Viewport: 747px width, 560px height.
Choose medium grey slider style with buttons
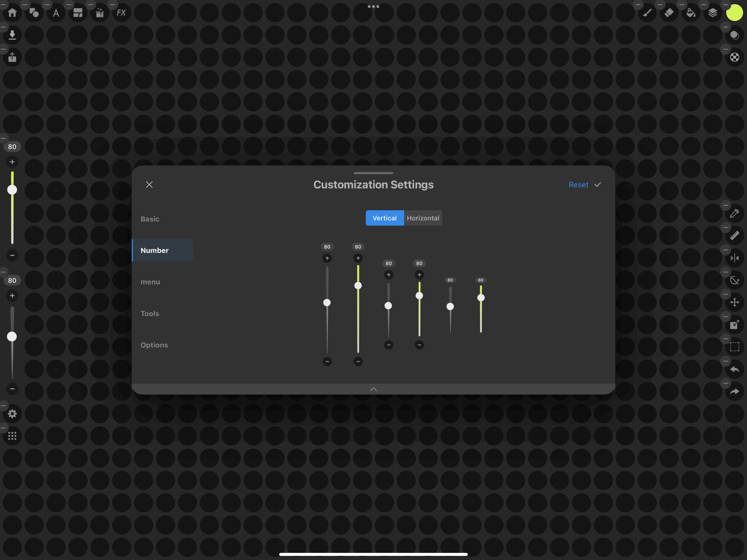(x=388, y=304)
